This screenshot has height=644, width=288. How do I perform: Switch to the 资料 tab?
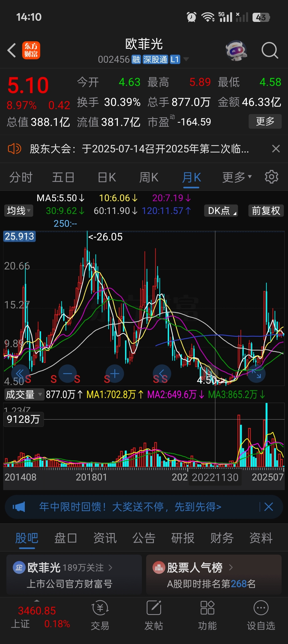pyautogui.click(x=261, y=538)
